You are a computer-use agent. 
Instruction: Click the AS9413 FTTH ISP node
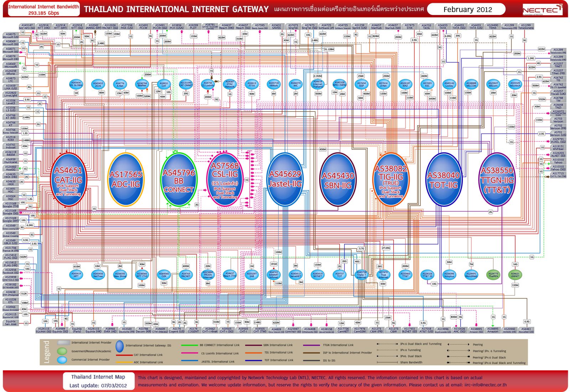(252, 84)
